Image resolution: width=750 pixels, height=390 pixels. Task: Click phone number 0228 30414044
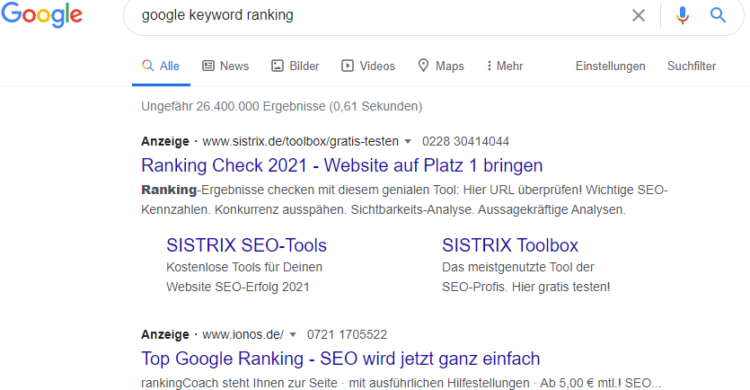click(465, 142)
